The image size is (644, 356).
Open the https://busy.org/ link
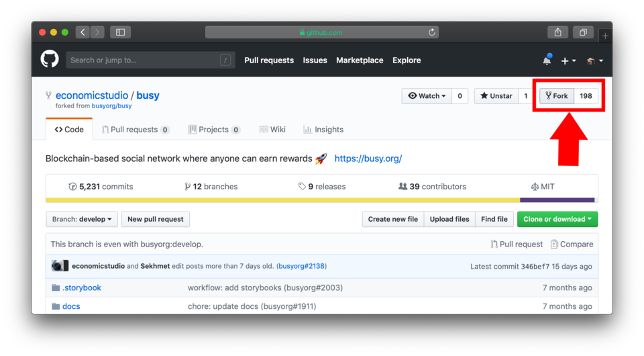click(x=368, y=159)
